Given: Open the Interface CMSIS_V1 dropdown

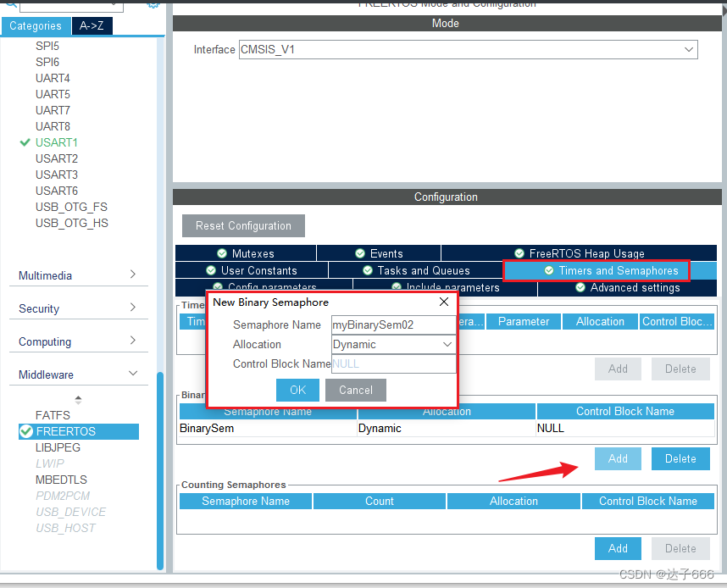Looking at the screenshot, I should pyautogui.click(x=469, y=50).
